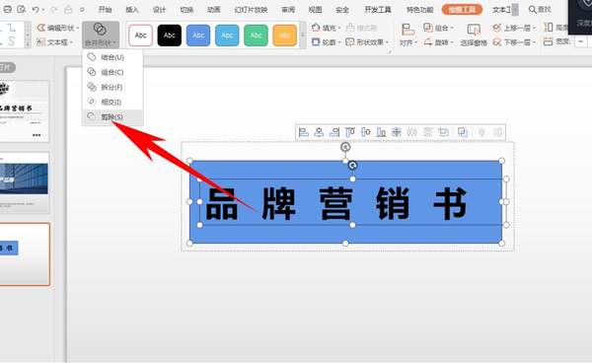Select the 相交(I) intersect option

pyautogui.click(x=111, y=102)
